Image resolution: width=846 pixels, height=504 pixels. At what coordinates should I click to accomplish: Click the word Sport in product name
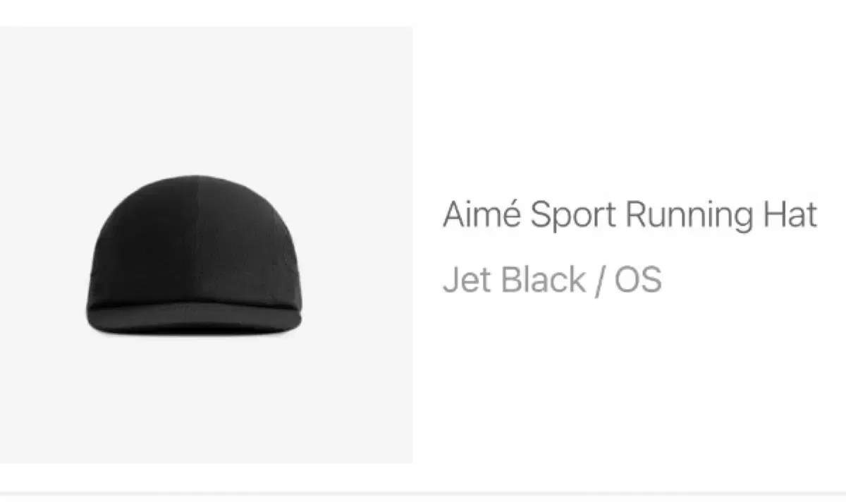coord(574,216)
